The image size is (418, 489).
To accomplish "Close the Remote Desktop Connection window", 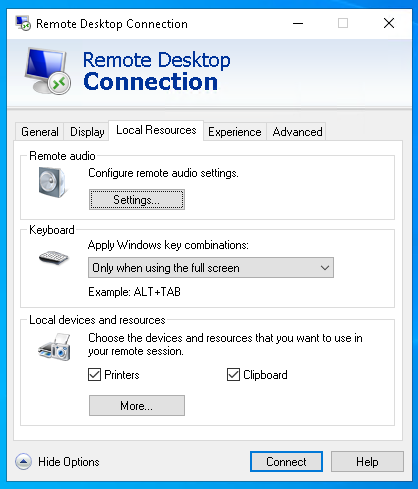I will pyautogui.click(x=389, y=23).
